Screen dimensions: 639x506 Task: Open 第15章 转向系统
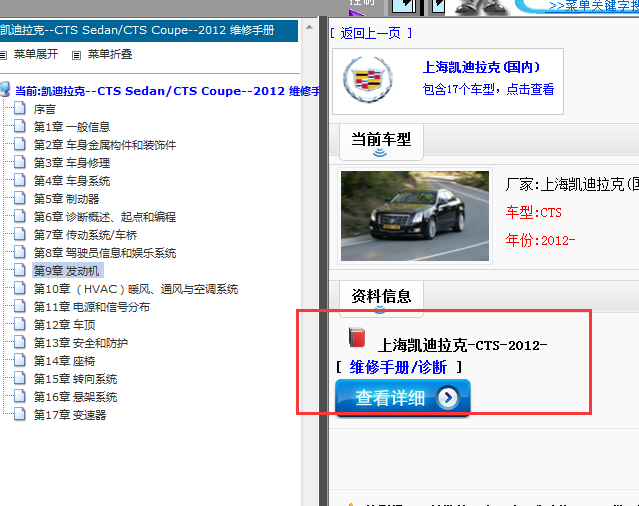(75, 379)
